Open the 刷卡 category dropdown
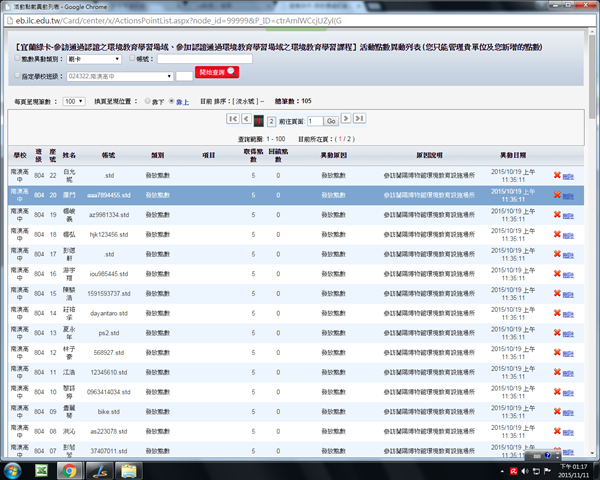This screenshot has height=480, width=600. 94,59
